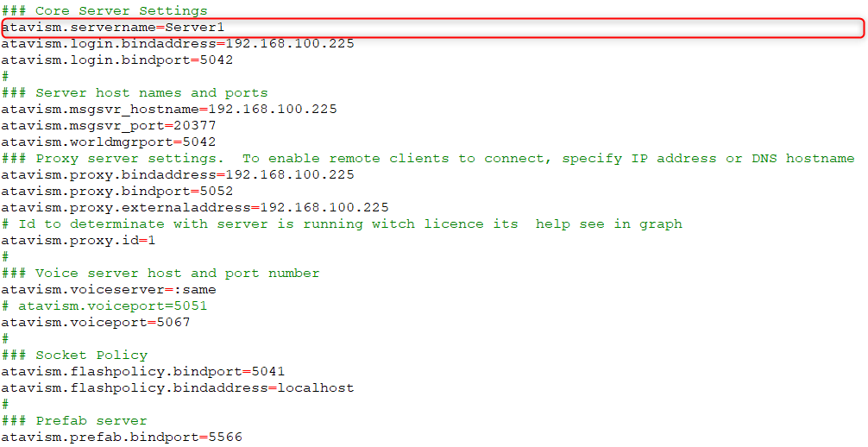Click the msgsvr_port value 20377
The height and width of the screenshot is (447, 868).
[x=194, y=126]
